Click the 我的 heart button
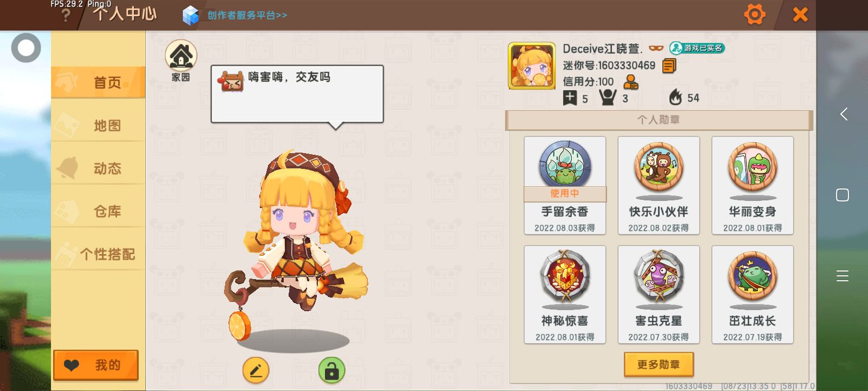The width and height of the screenshot is (868, 391). 96,365
